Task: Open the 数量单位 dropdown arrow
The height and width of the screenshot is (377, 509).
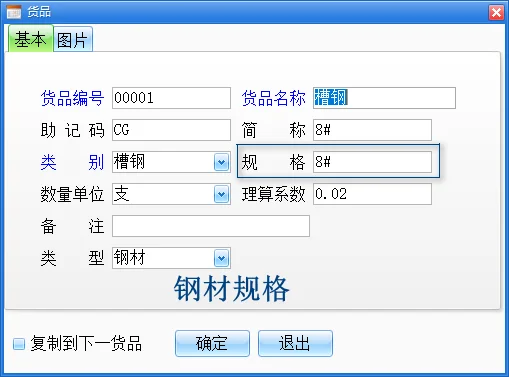Action: (x=222, y=194)
